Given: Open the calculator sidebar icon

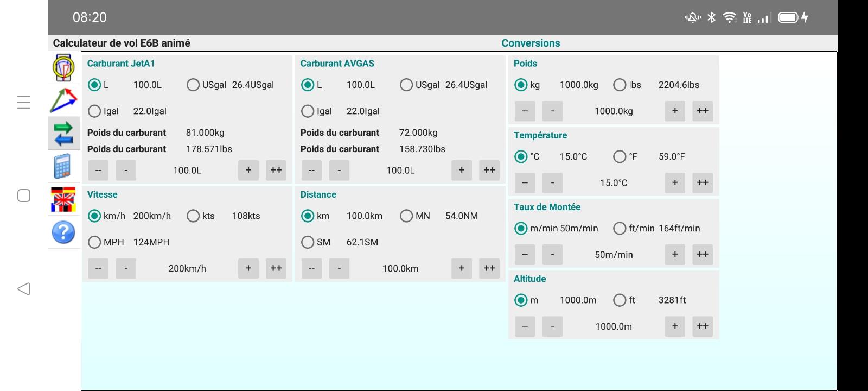Looking at the screenshot, I should (62, 167).
